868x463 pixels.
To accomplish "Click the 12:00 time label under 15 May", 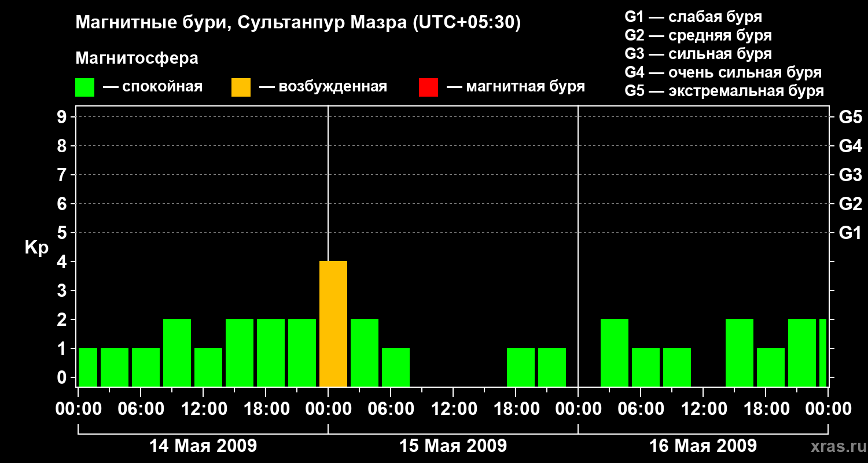I will (453, 409).
